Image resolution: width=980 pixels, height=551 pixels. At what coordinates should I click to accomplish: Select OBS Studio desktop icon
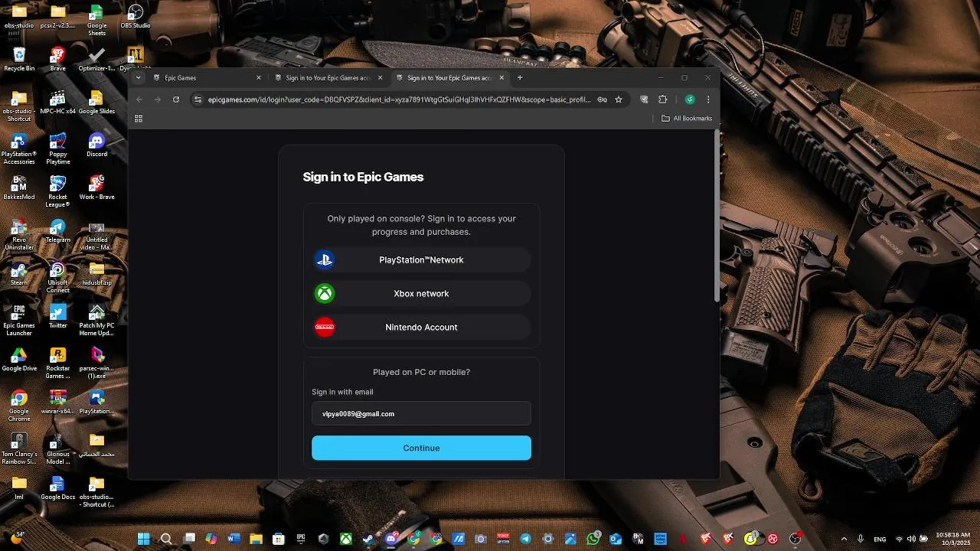click(136, 16)
